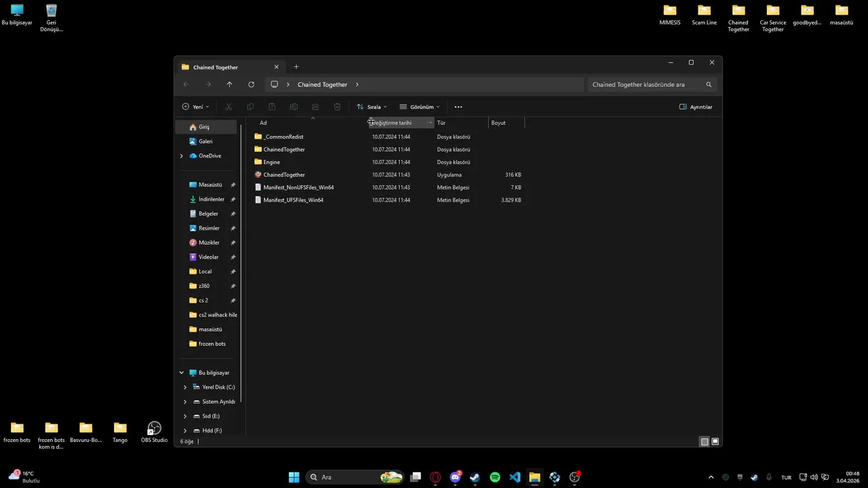
Task: Open the three-dots more options menu
Action: tap(458, 107)
